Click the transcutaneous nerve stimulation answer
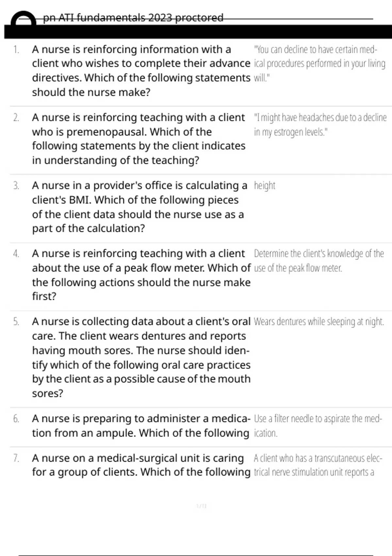Image resolution: width=392 pixels, height=556 pixels. pos(318,465)
